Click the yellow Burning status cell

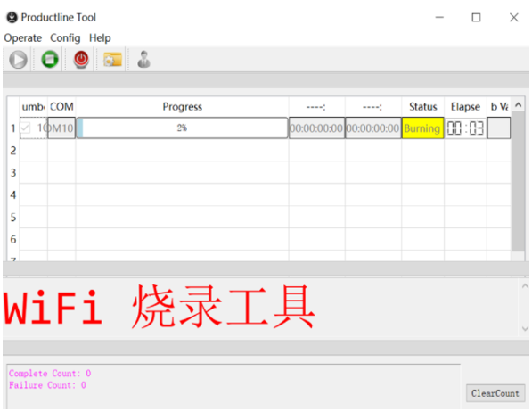[422, 128]
